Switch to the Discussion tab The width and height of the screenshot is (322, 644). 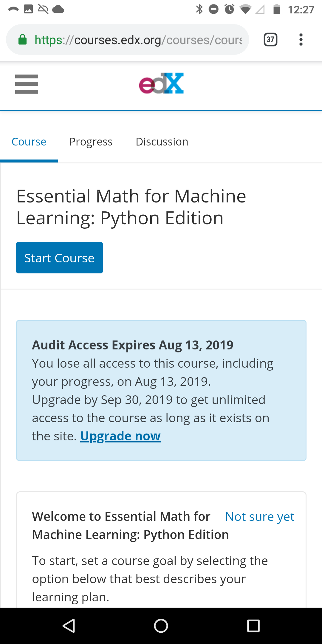(162, 142)
